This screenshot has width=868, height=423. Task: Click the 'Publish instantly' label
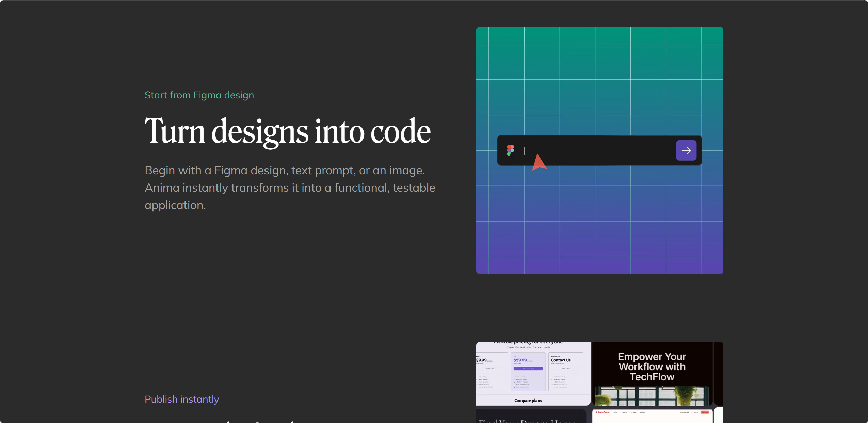182,399
